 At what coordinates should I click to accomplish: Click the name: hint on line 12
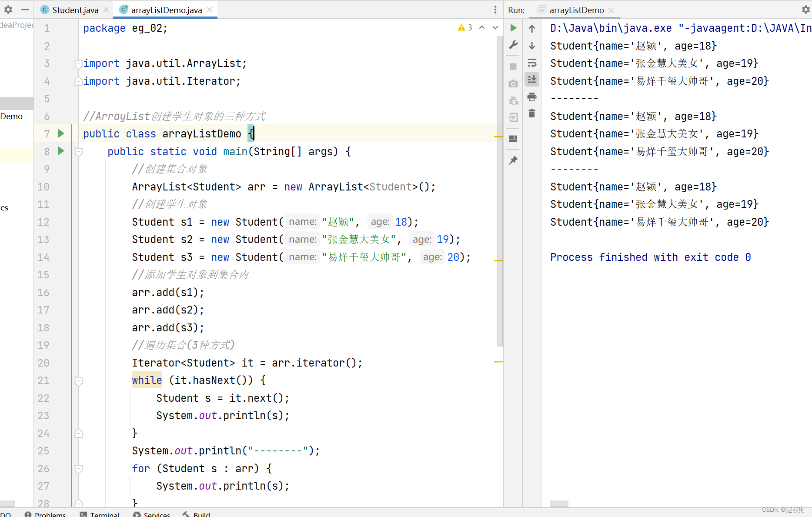point(303,222)
